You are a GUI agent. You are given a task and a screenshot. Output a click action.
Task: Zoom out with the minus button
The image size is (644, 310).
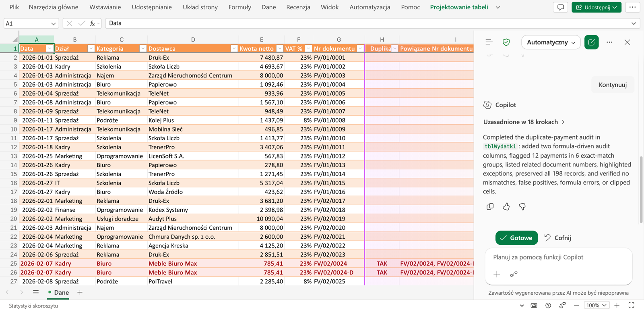point(576,306)
